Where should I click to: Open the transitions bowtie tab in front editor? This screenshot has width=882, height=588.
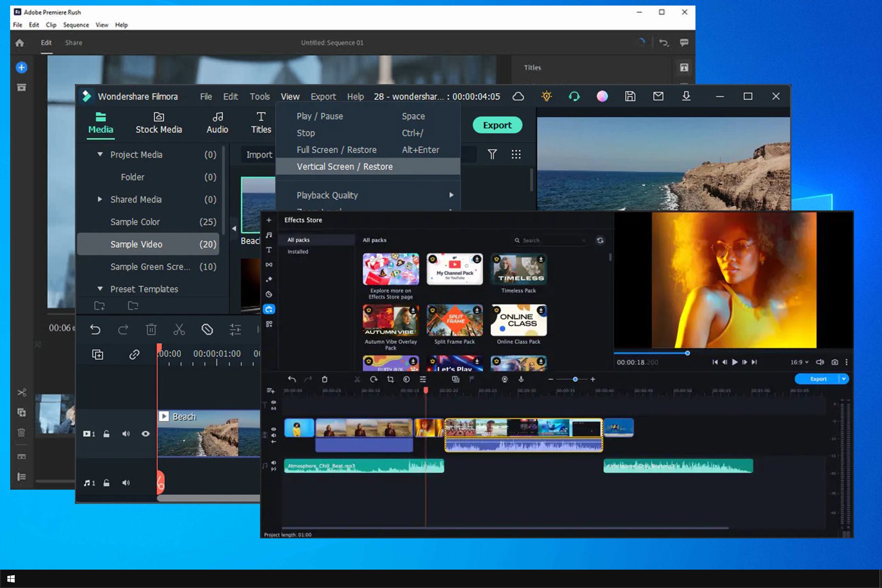point(269,265)
